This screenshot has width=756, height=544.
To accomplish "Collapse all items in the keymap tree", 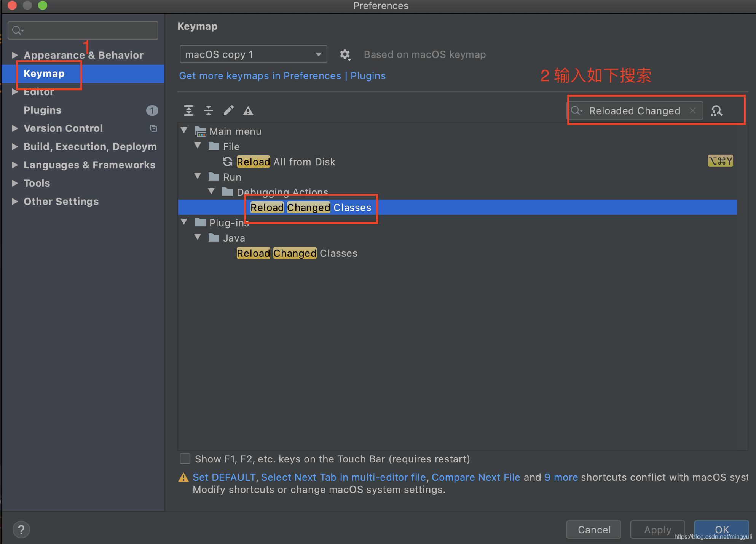I will pos(209,110).
